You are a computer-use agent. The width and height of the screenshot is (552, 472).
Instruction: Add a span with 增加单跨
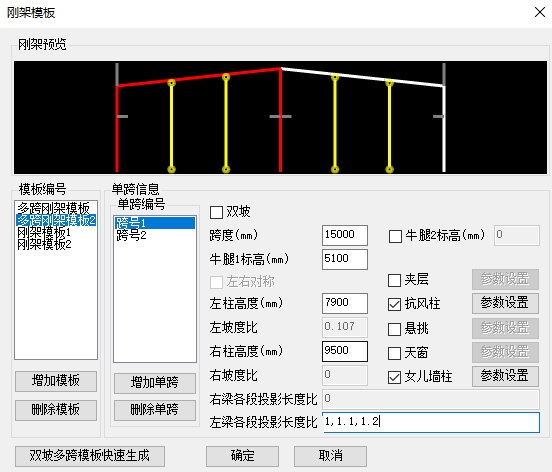click(155, 383)
